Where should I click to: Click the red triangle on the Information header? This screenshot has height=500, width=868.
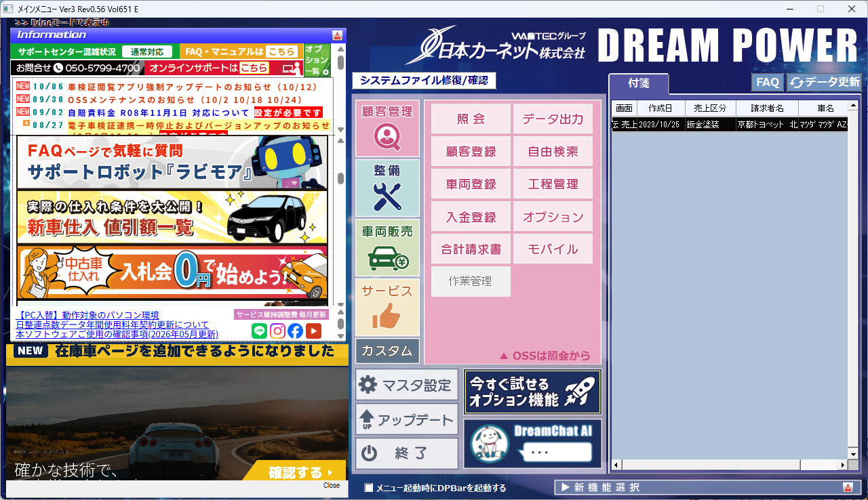tap(337, 35)
